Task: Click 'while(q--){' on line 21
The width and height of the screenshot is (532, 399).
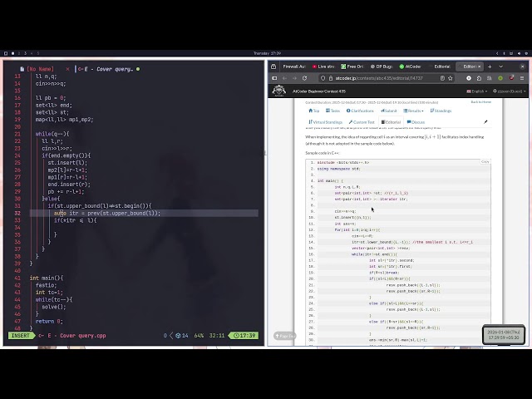Action: (52, 134)
